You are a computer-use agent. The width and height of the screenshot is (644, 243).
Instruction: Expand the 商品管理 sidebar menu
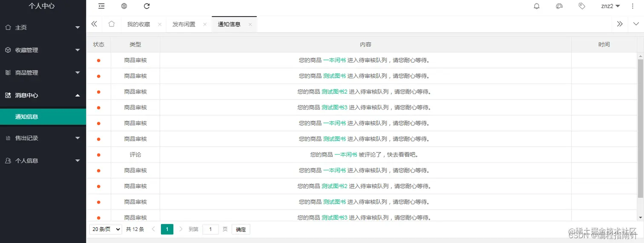click(x=43, y=72)
